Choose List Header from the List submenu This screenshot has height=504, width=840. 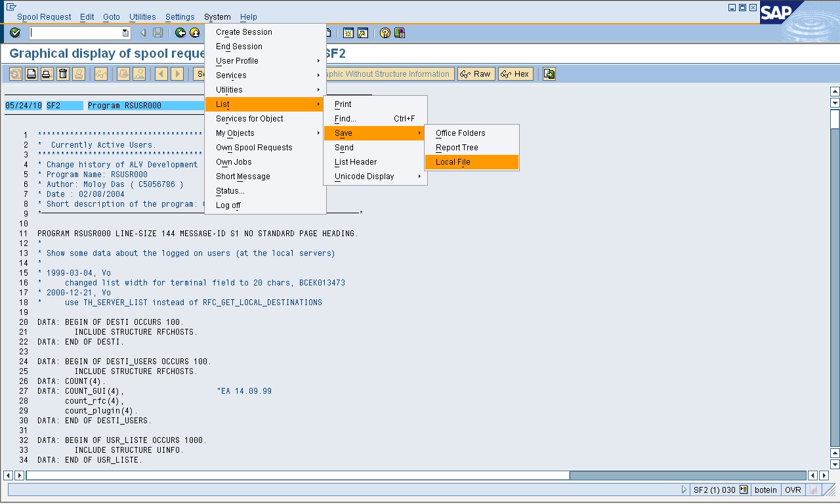tap(375, 162)
